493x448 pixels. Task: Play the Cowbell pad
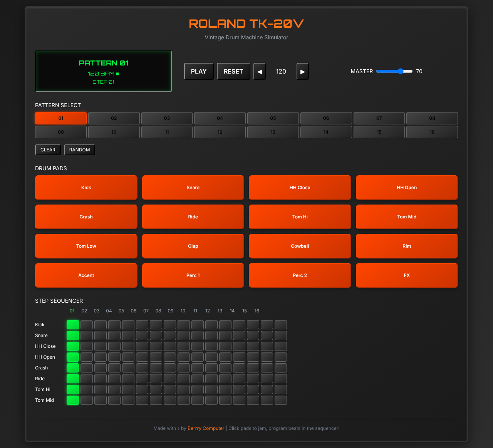click(x=300, y=246)
